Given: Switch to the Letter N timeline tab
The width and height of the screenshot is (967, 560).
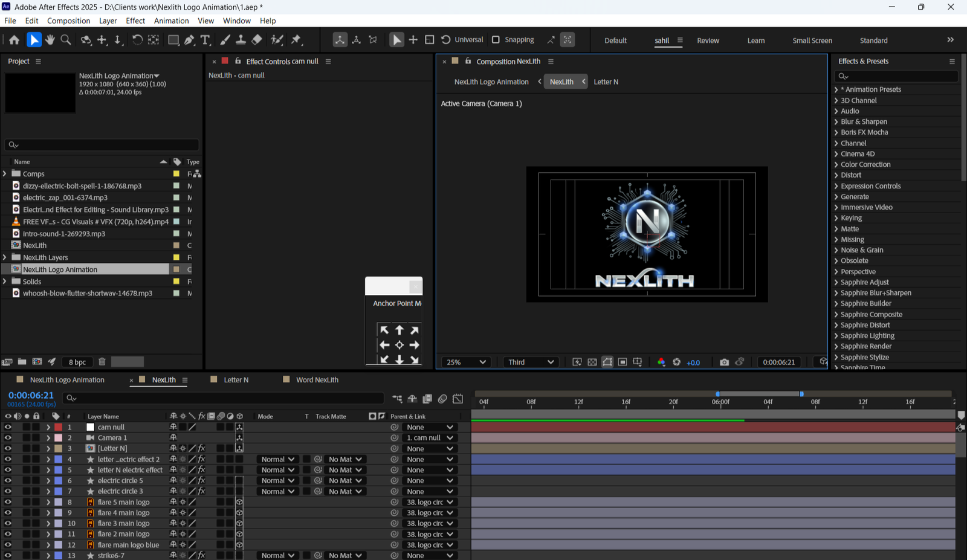Looking at the screenshot, I should coord(236,380).
